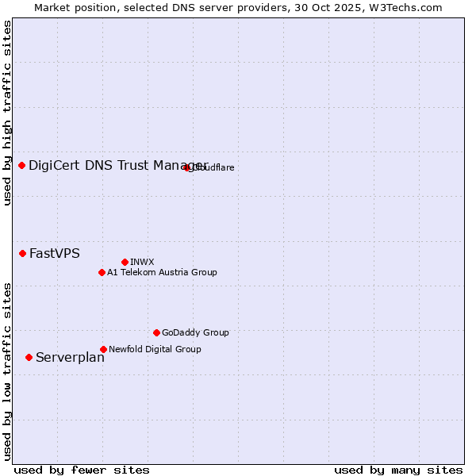Viewport: 476px width, 476px height.
Task: Click the 'used by high traffic sites' axis label
Action: pos(7,113)
